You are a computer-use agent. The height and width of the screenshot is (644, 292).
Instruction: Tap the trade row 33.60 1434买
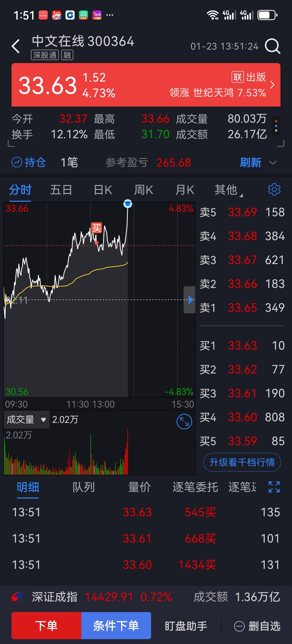pos(146,565)
